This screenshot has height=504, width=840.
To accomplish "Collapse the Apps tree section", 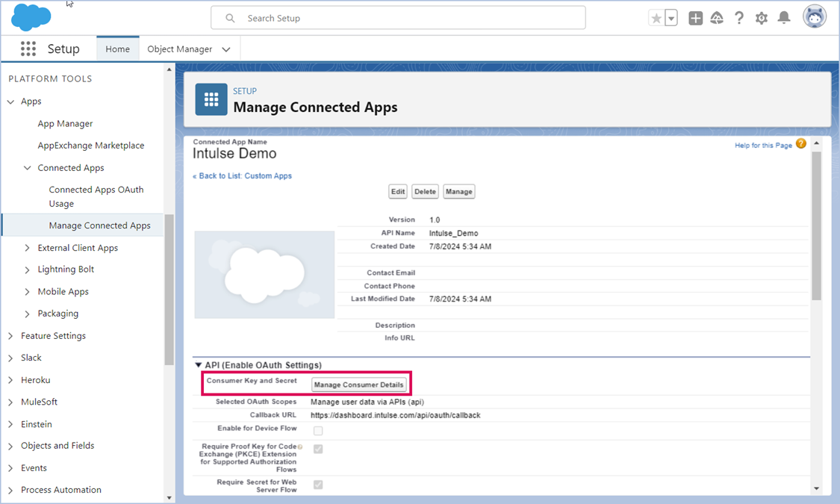I will (x=10, y=102).
